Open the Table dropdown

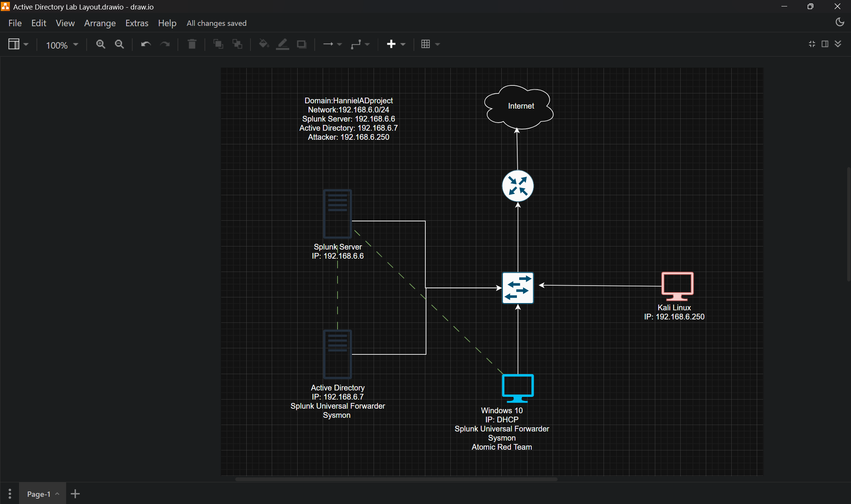tap(430, 44)
